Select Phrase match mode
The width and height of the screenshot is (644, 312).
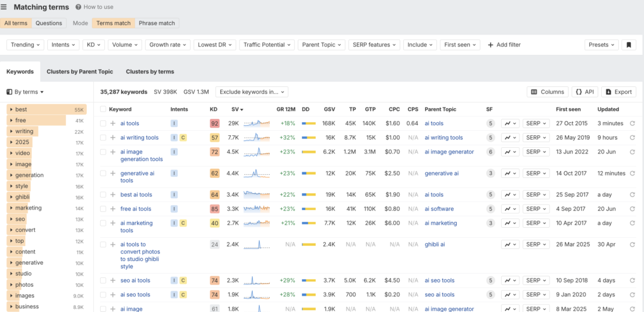[157, 23]
